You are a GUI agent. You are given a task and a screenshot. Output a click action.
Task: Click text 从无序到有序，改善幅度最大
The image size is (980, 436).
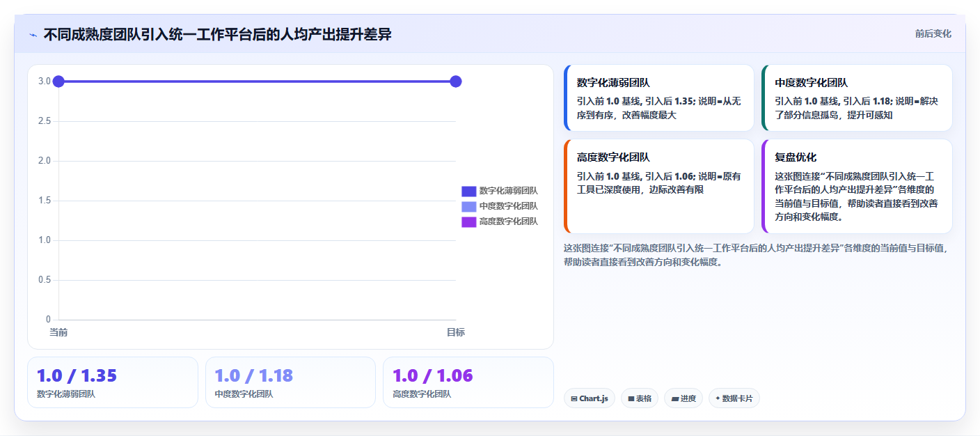click(658, 108)
